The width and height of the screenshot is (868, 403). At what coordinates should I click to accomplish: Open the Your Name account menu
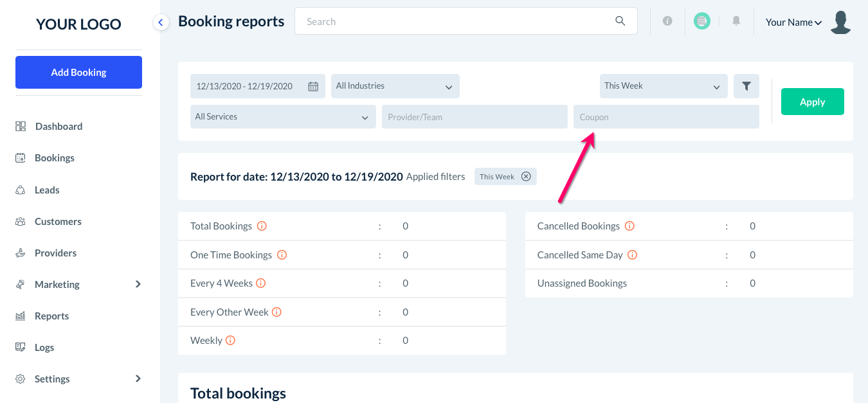[794, 22]
